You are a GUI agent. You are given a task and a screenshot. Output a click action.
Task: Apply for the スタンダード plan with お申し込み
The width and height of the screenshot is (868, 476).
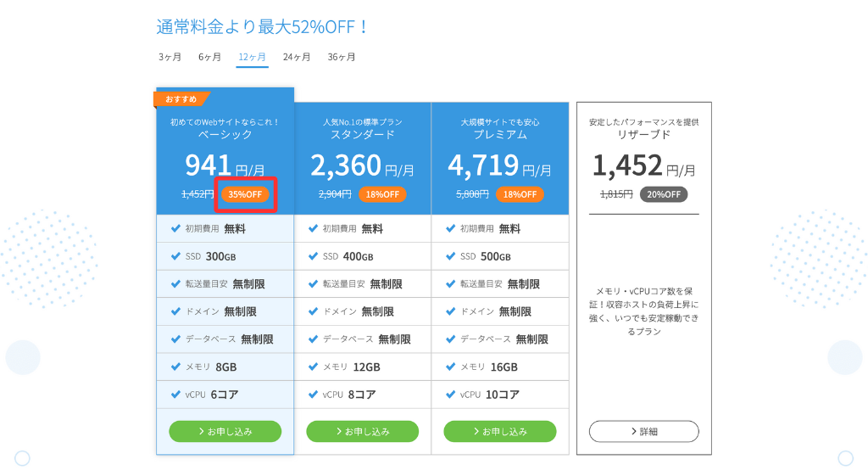[363, 431]
